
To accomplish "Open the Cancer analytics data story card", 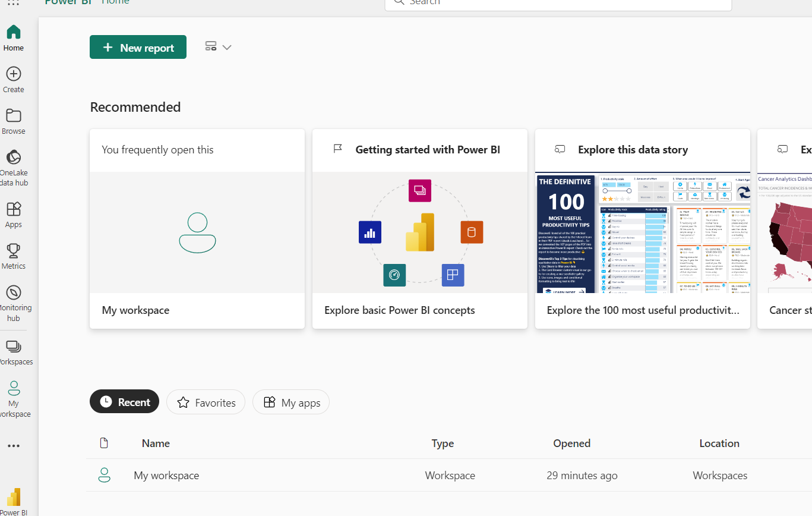I will [785, 229].
